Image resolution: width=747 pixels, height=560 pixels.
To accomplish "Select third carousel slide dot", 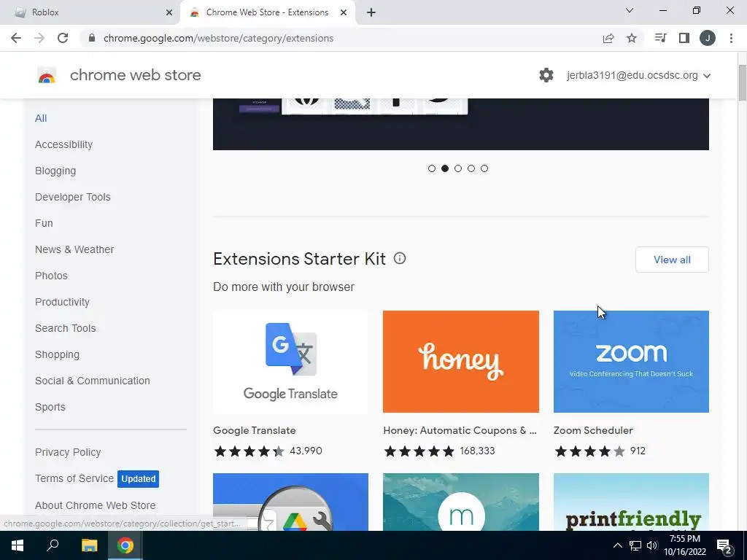I will coord(458,168).
